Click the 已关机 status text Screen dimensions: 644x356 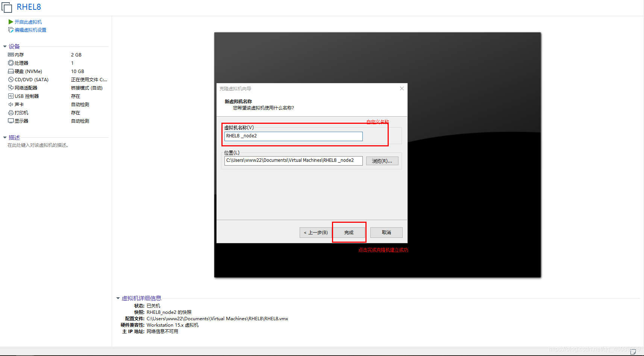[x=153, y=306]
